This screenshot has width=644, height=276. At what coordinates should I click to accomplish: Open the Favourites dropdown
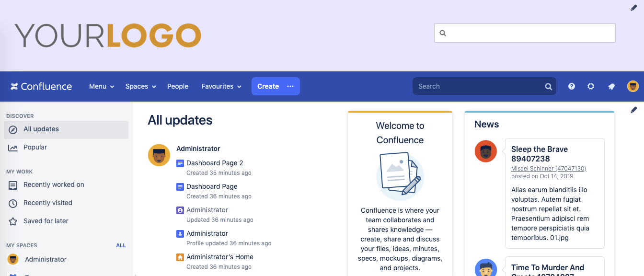click(221, 86)
